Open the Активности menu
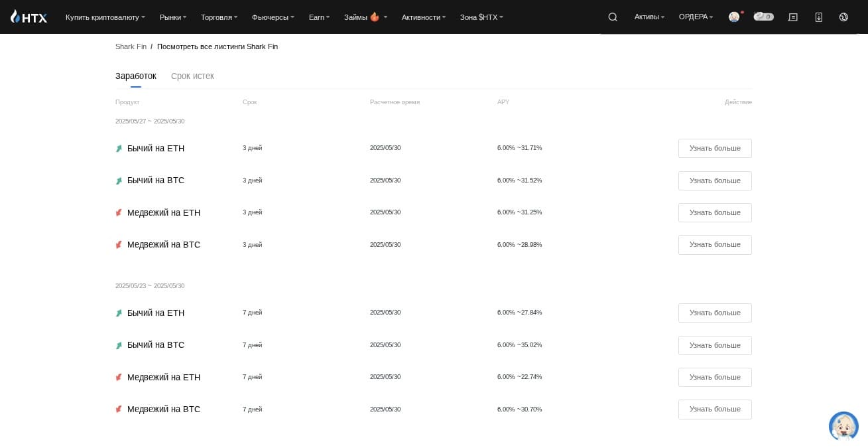The image size is (868, 448). click(x=424, y=17)
